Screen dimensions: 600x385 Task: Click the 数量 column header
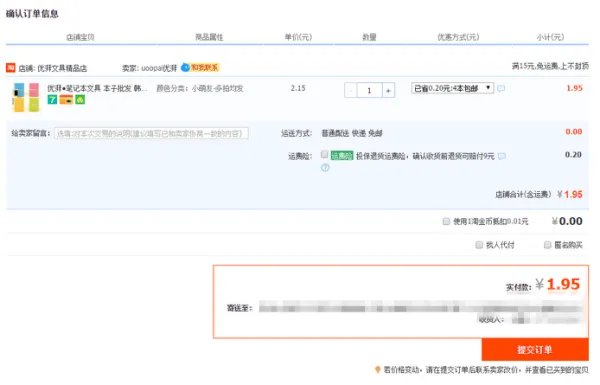(369, 37)
